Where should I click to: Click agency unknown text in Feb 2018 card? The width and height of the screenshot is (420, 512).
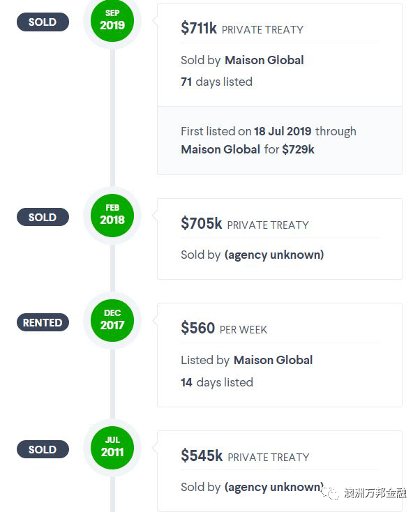pos(274,255)
